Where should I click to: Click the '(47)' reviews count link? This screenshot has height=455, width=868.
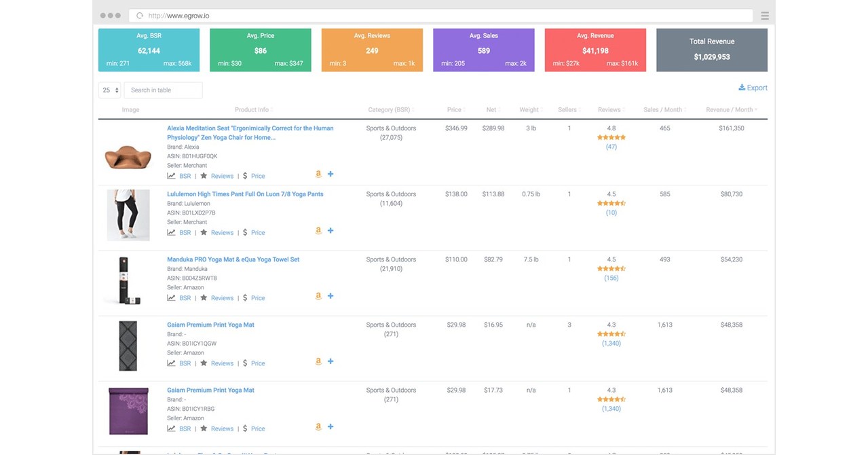pos(611,146)
